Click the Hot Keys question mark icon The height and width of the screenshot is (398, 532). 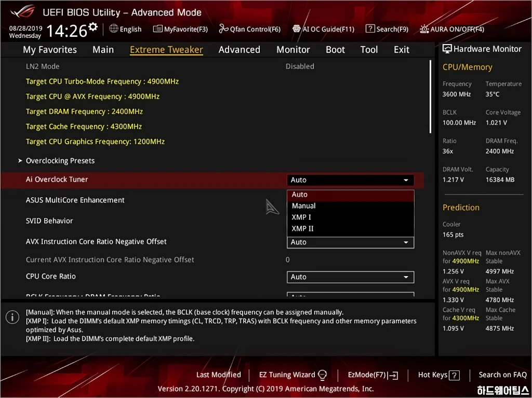[x=454, y=375]
